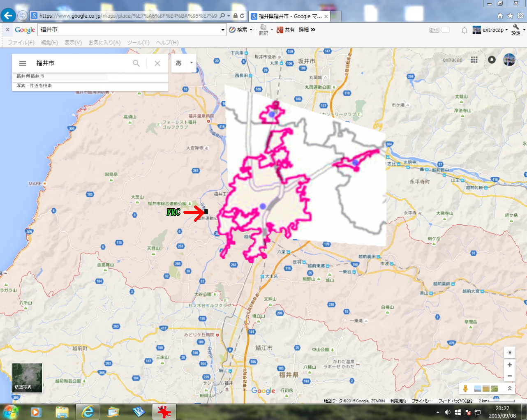This screenshot has height=420, width=527.
Task: Open the 設定 wrench settings menu
Action: (516, 30)
